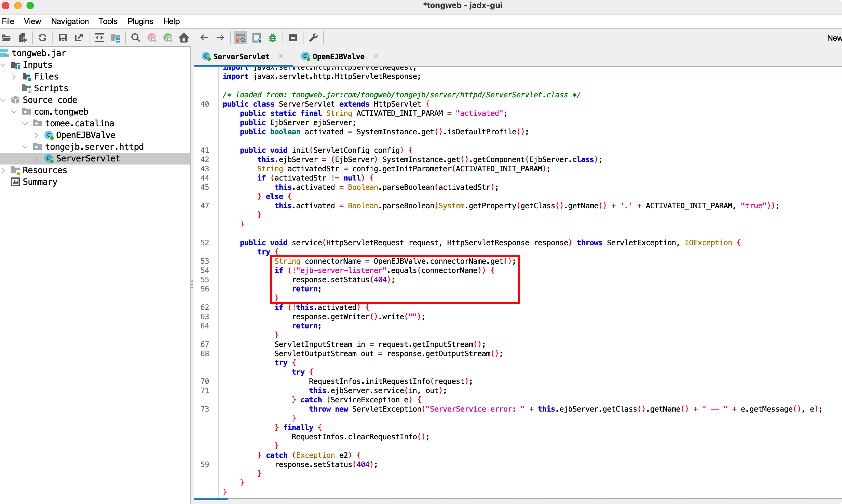Click the Reload files icon
Viewport: 842px width, 504px height.
click(x=43, y=38)
